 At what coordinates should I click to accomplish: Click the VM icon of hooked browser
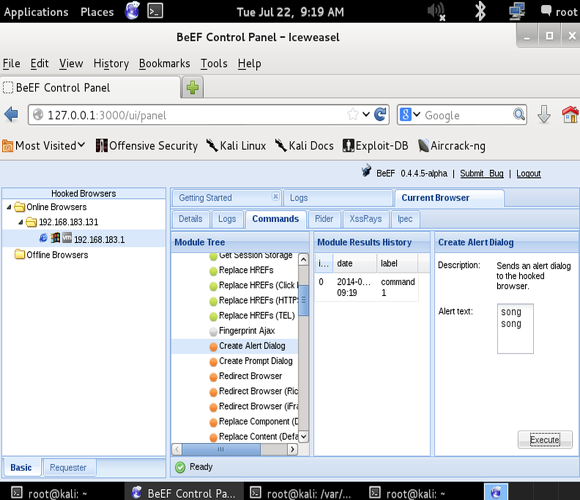pyautogui.click(x=67, y=237)
